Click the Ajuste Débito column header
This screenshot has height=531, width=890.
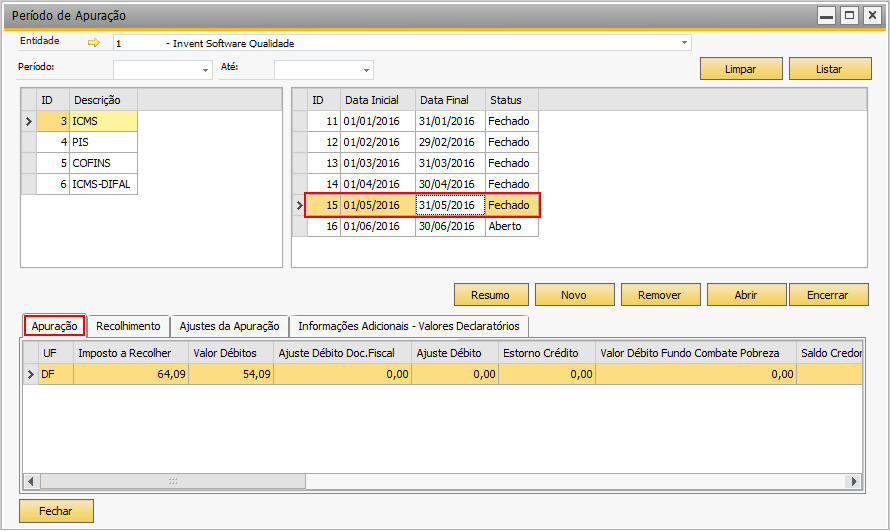[x=455, y=353]
